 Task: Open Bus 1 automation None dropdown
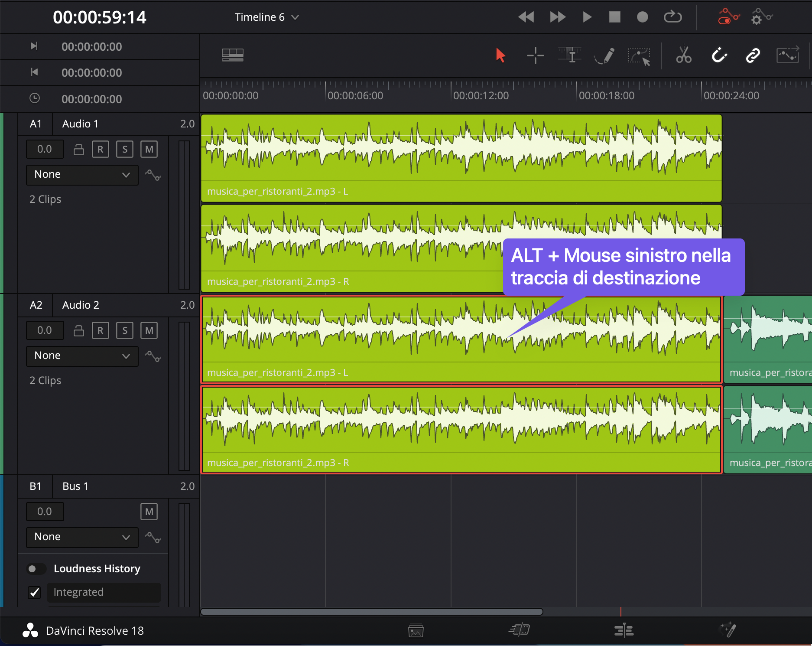click(x=82, y=537)
